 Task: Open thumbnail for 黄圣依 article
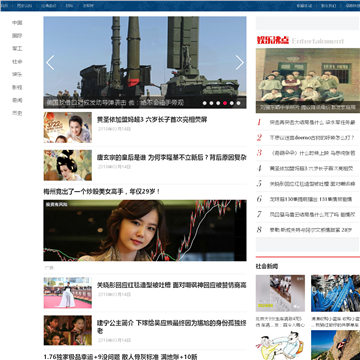pyautogui.click(x=68, y=127)
